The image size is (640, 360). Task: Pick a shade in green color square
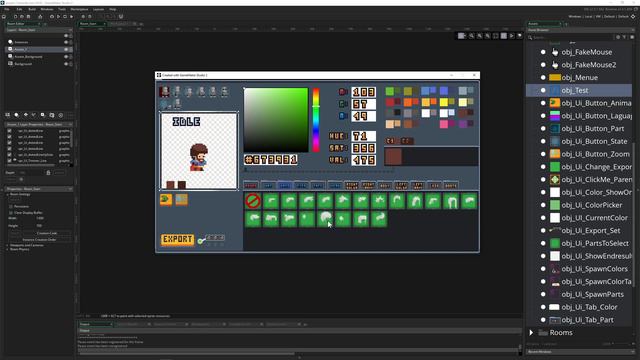[x=276, y=120]
